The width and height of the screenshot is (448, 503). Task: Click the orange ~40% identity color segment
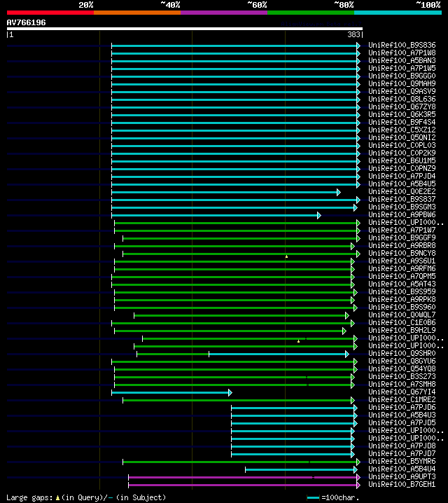click(137, 13)
